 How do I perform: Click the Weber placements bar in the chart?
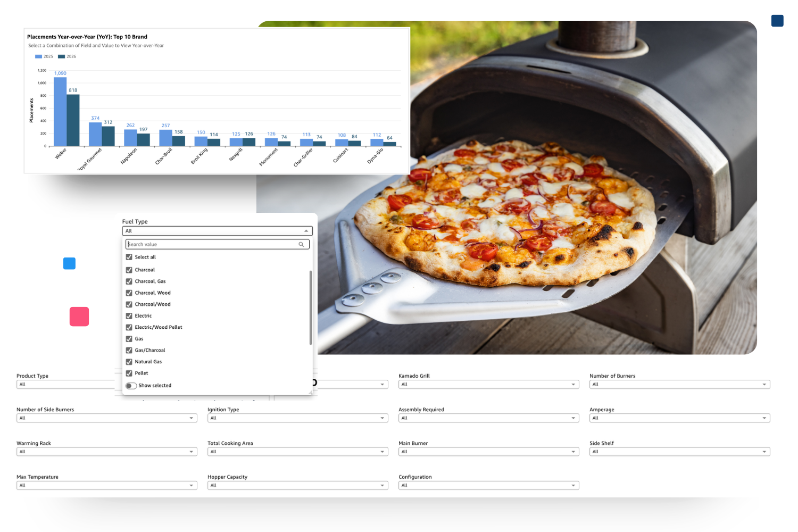tap(60, 112)
